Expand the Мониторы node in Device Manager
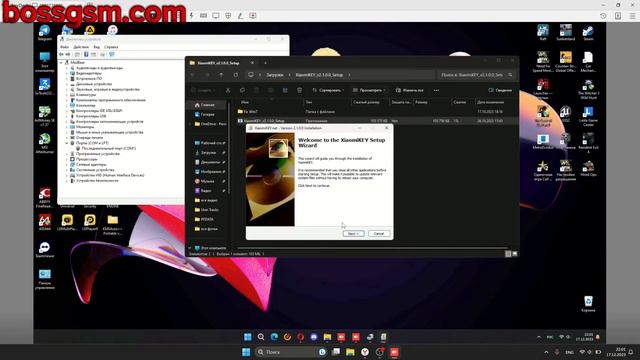This screenshot has width=640, height=360. pyautogui.click(x=67, y=127)
